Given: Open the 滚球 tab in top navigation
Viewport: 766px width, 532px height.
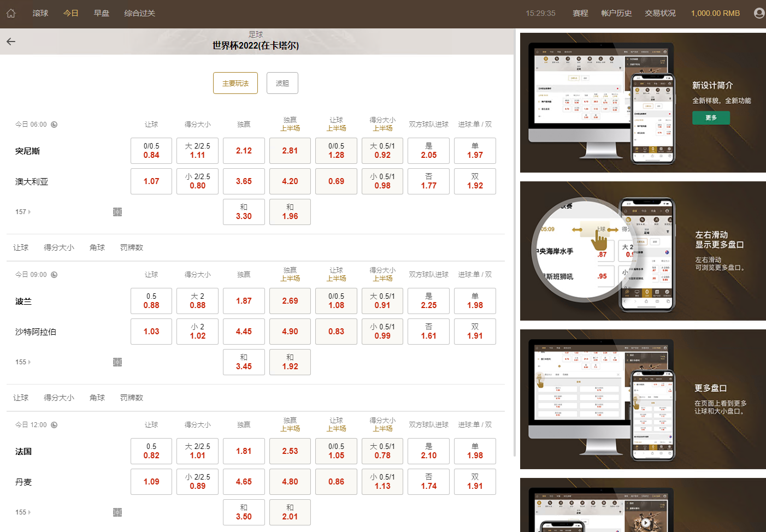Looking at the screenshot, I should [40, 13].
